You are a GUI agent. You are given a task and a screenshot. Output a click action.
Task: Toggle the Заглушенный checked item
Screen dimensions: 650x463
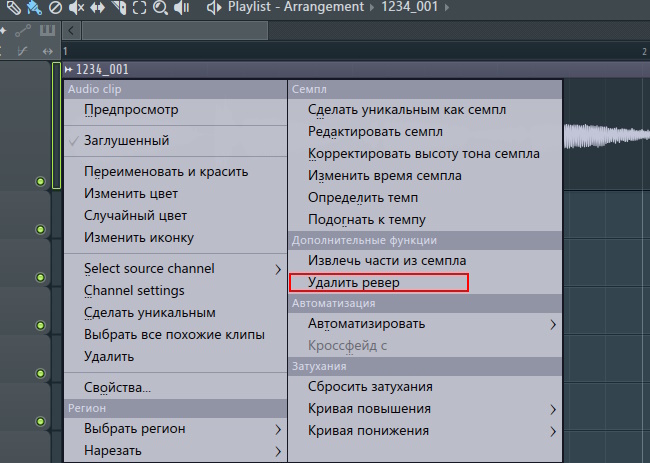(x=175, y=141)
